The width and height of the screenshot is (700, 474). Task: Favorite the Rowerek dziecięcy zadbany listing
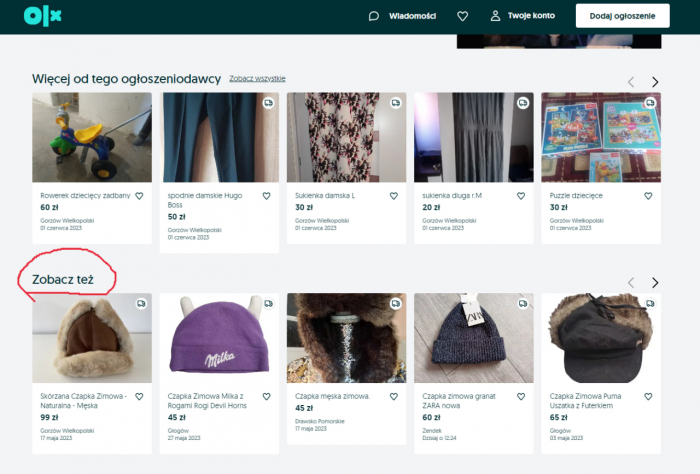[140, 196]
